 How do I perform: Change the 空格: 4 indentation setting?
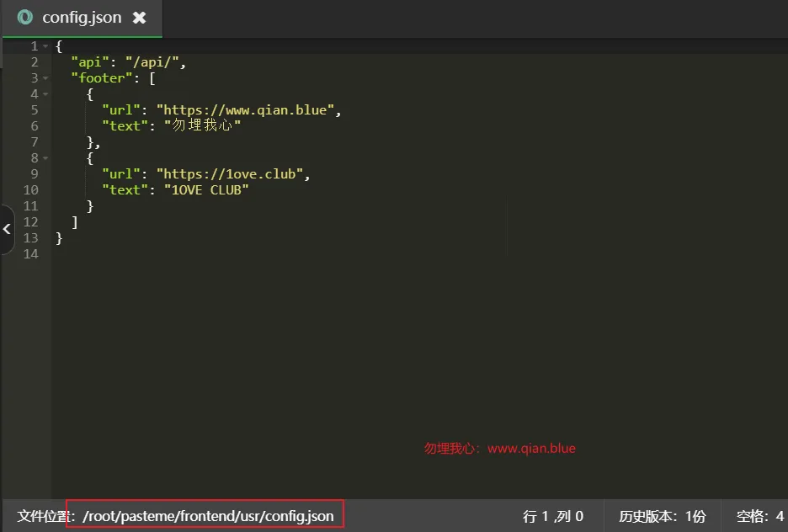[759, 516]
